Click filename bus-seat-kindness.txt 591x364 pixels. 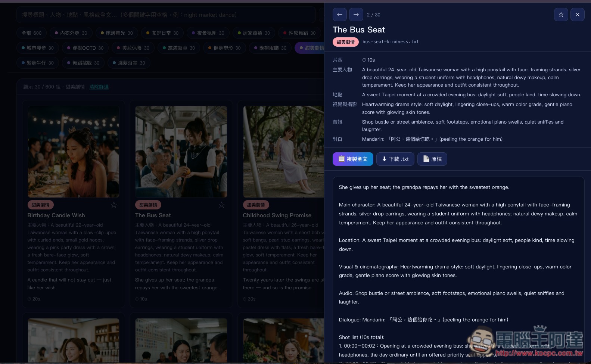click(x=391, y=42)
